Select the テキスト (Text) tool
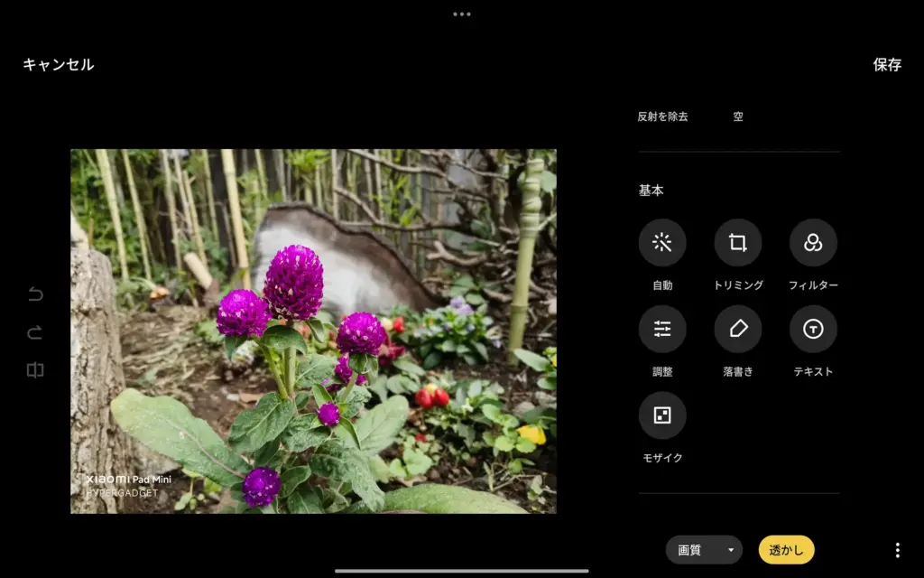Viewport: 924px width, 578px height. pyautogui.click(x=813, y=328)
